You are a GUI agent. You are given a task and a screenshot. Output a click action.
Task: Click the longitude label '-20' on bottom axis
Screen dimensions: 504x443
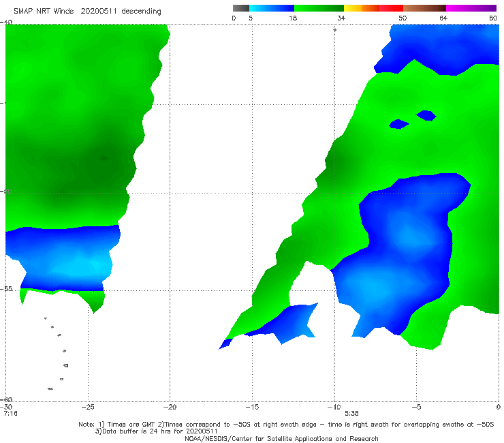[x=170, y=407]
